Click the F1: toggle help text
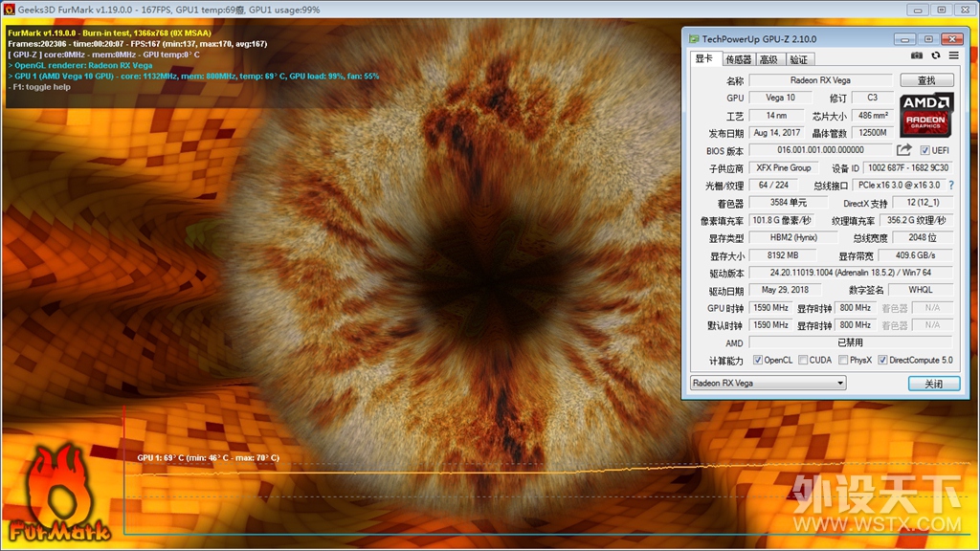The image size is (980, 551). pyautogui.click(x=41, y=87)
